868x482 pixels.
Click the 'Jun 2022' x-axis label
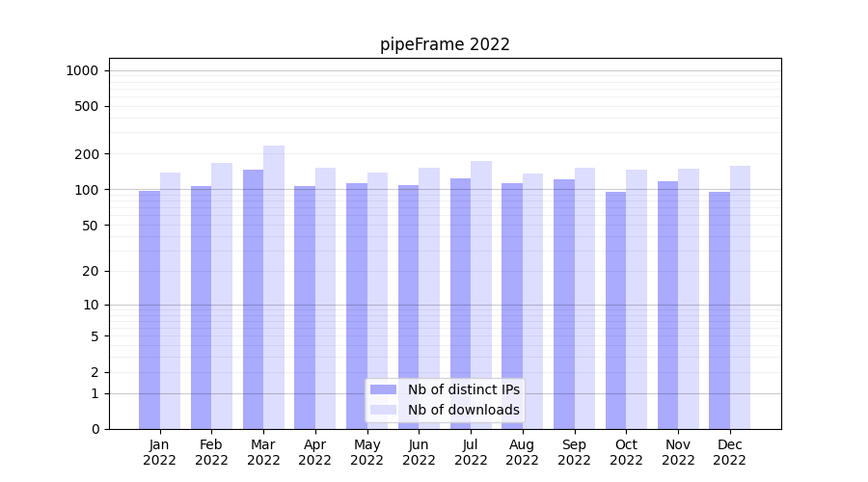[419, 452]
